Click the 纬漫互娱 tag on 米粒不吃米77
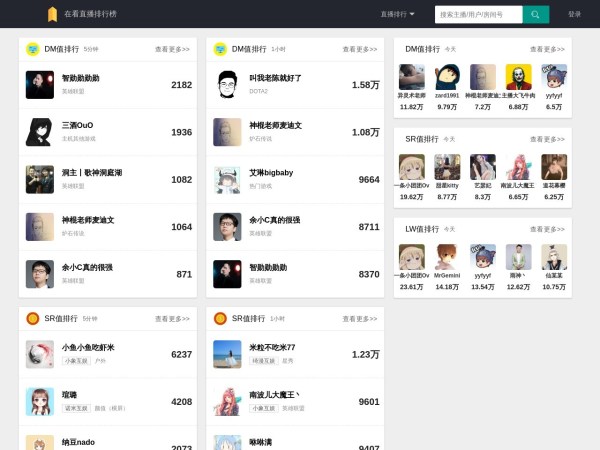This screenshot has width=600, height=450. (x=264, y=360)
